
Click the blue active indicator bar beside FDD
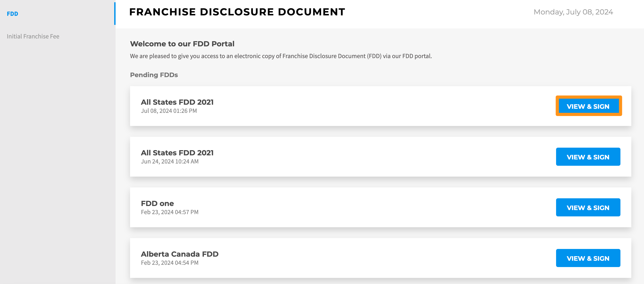click(x=115, y=14)
